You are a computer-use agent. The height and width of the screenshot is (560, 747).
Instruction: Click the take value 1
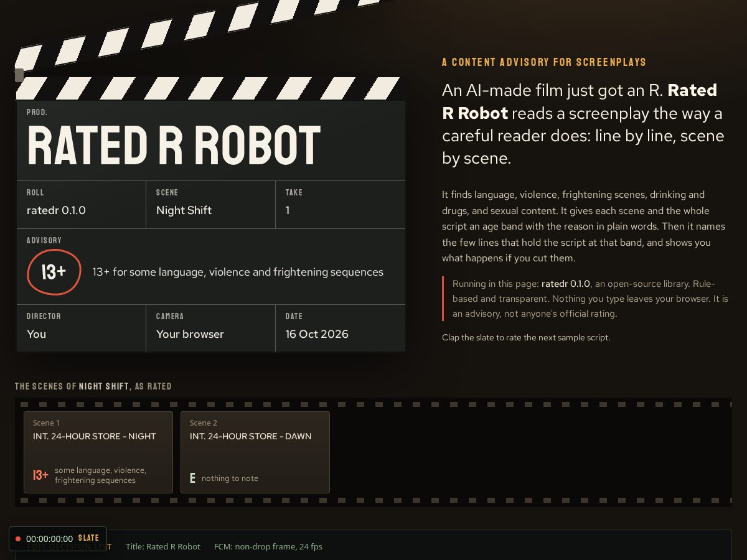[288, 210]
